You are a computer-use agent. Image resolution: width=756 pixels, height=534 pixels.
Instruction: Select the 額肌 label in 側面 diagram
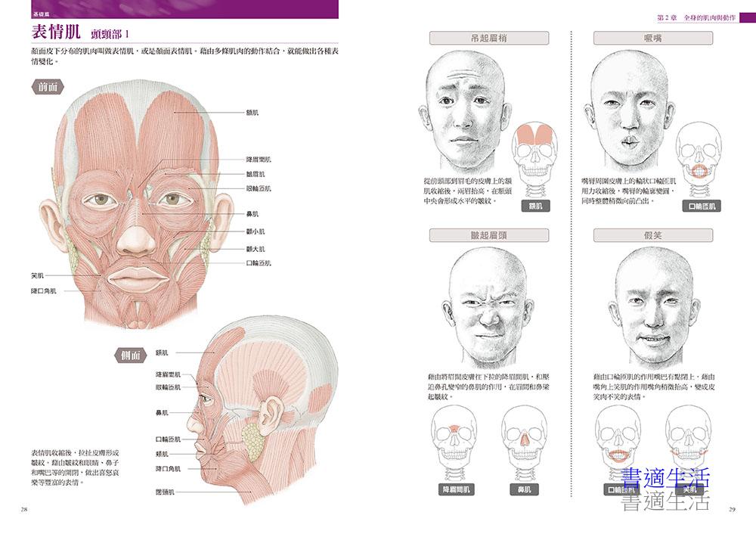162,352
